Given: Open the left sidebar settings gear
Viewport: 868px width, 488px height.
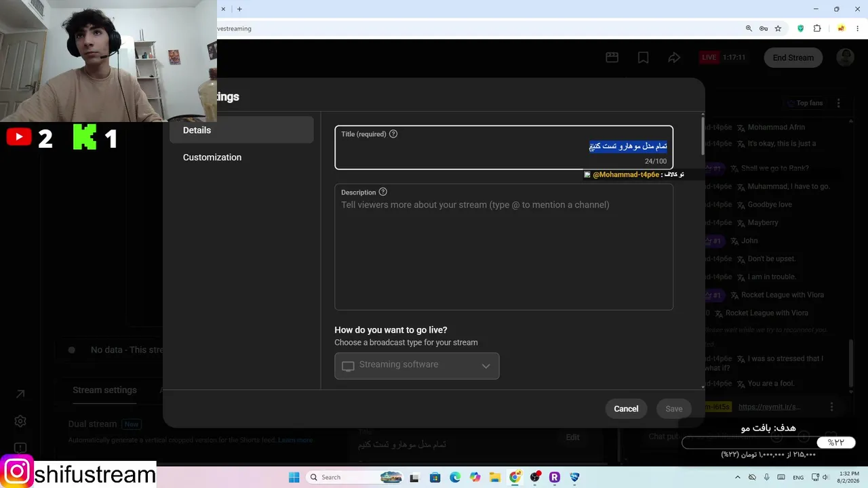Looking at the screenshot, I should coord(20,421).
